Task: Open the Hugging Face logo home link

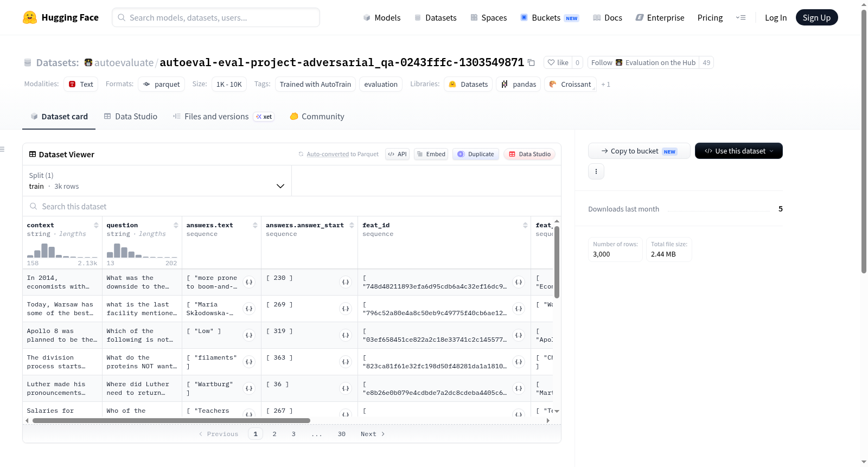Action: (x=61, y=17)
